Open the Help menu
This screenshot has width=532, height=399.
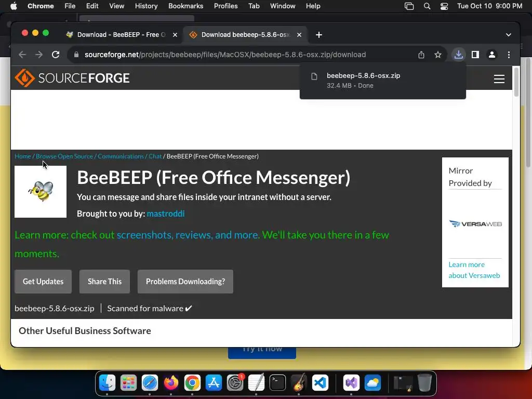click(x=313, y=6)
